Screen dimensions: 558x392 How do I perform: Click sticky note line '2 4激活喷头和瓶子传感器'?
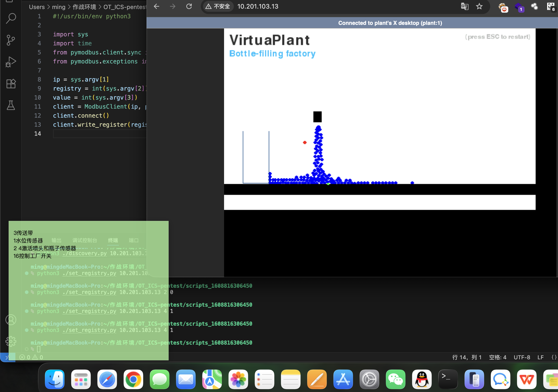click(x=45, y=248)
